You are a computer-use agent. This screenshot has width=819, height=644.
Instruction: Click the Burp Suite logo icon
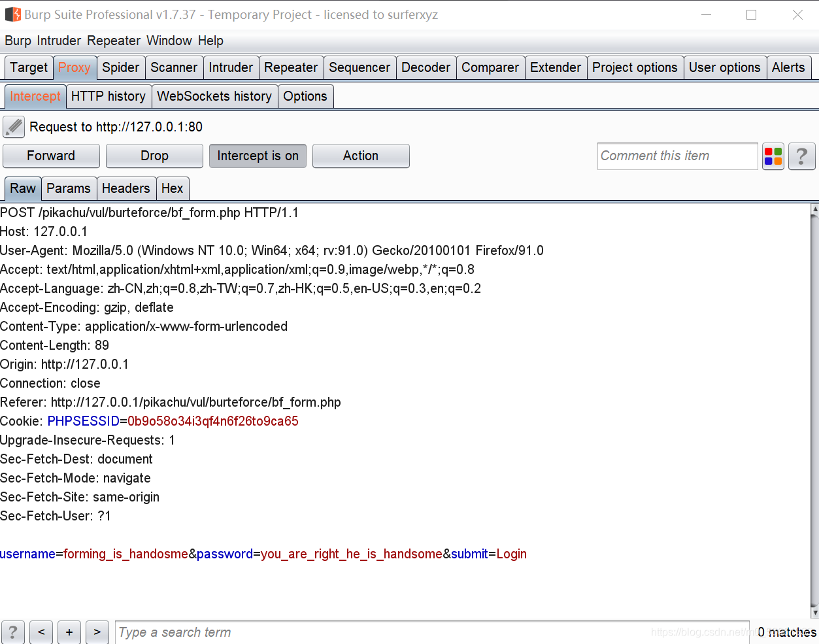click(x=12, y=14)
